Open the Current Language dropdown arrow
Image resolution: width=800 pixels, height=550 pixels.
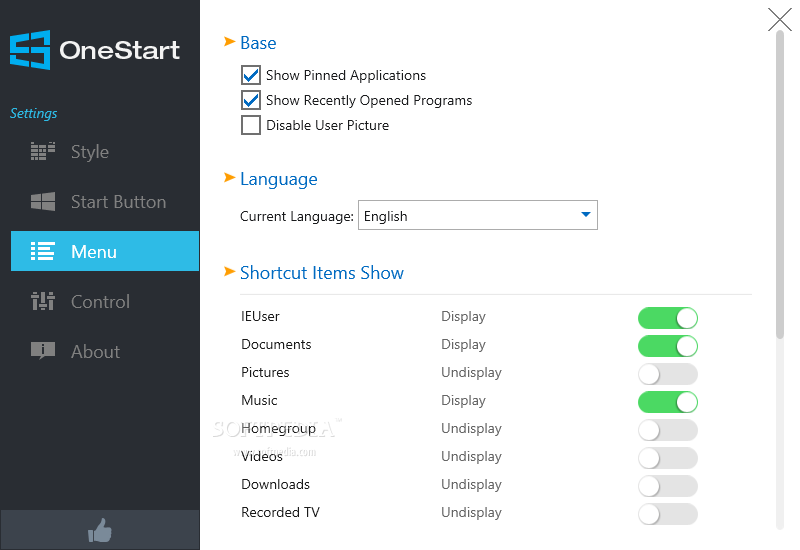pos(586,215)
